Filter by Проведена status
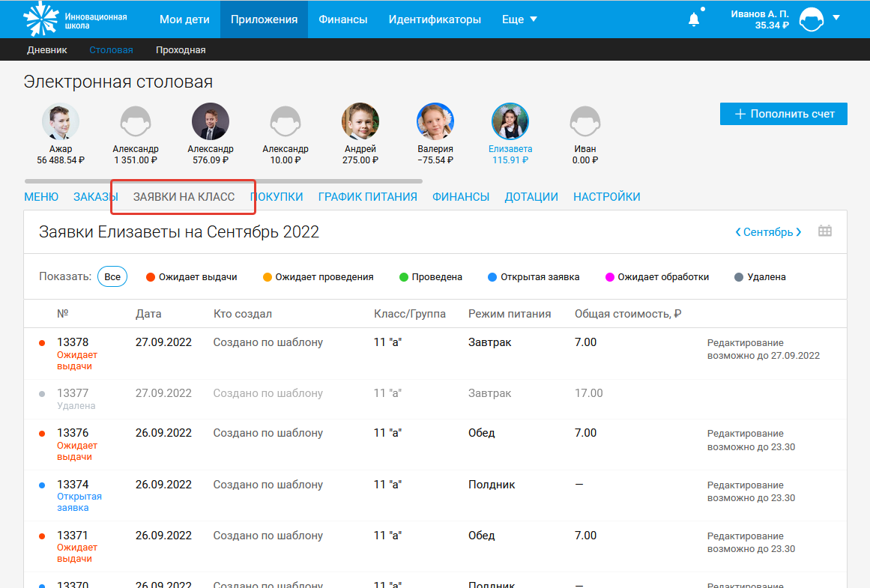Image resolution: width=870 pixels, height=588 pixels. [x=431, y=277]
